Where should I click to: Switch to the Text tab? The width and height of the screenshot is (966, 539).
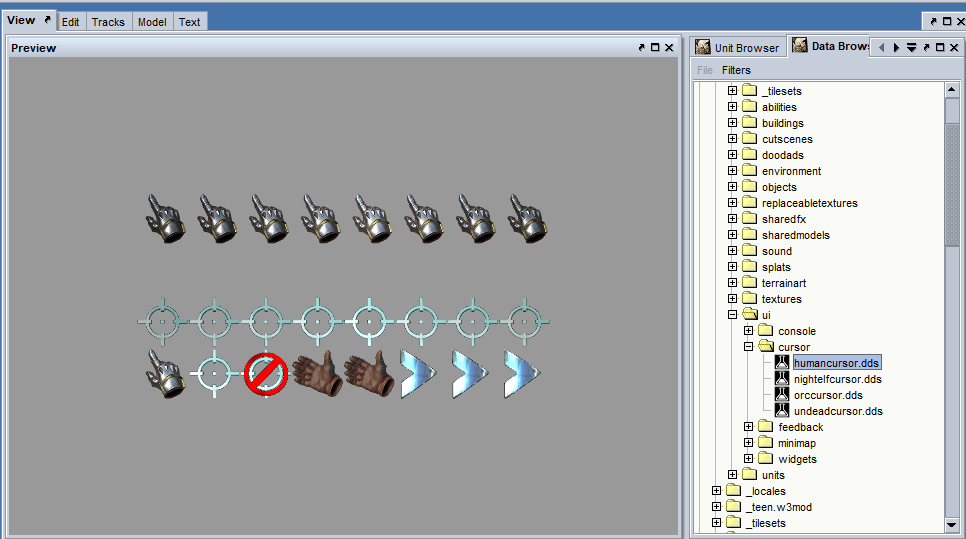(x=190, y=22)
